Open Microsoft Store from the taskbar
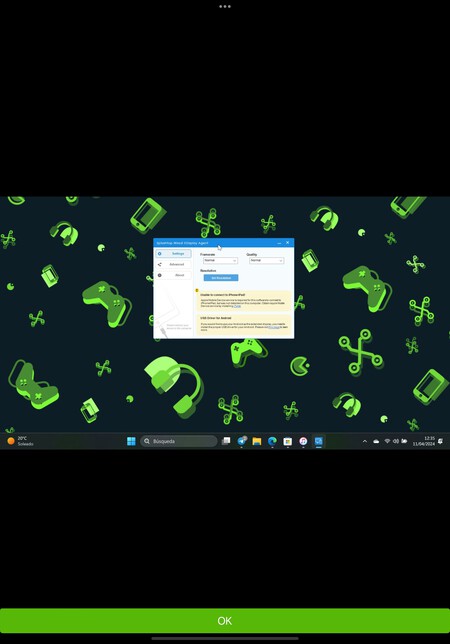Image resolution: width=450 pixels, height=644 pixels. [288, 441]
